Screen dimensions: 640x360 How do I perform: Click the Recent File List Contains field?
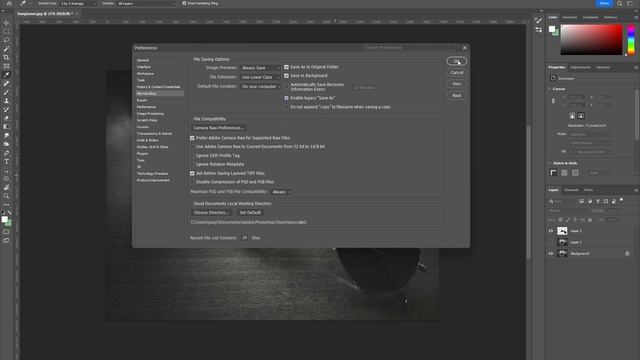coord(244,238)
